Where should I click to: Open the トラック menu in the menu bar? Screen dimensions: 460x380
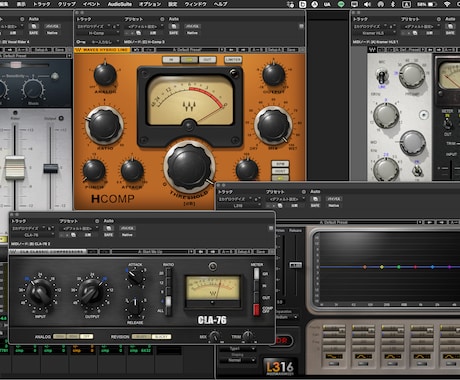pos(42,4)
